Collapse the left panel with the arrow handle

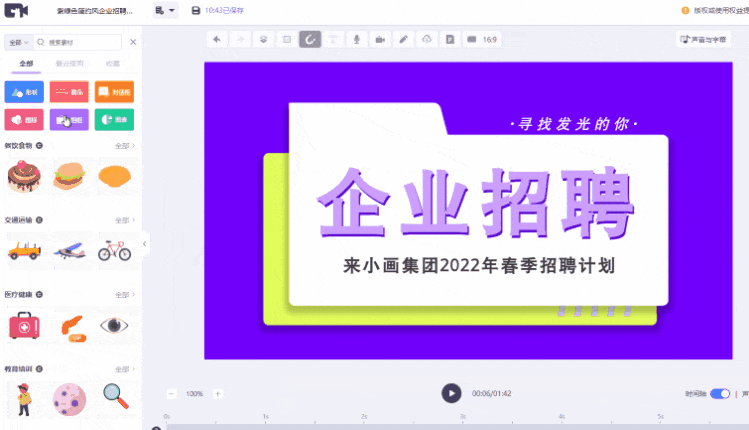pos(145,244)
